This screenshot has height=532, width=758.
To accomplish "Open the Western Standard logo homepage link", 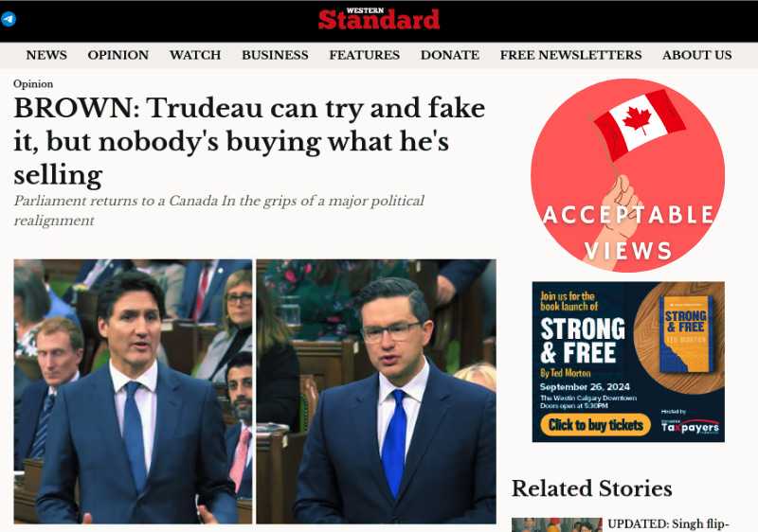I will 378,19.
